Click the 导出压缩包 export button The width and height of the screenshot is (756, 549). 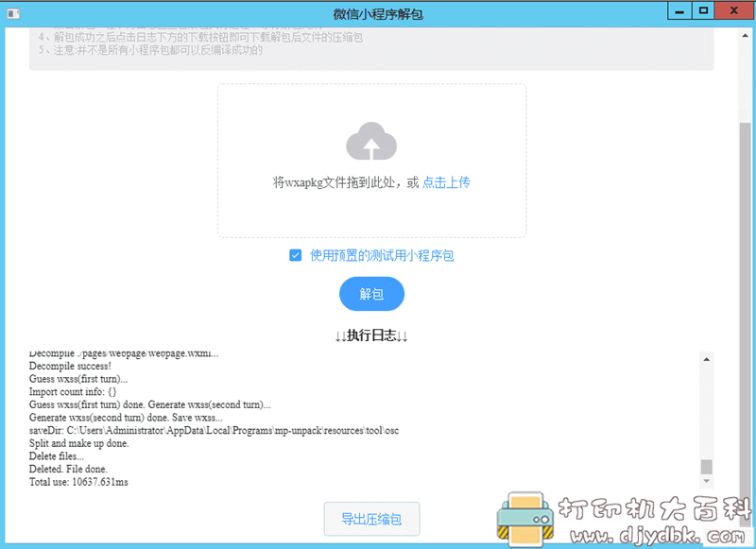click(371, 519)
